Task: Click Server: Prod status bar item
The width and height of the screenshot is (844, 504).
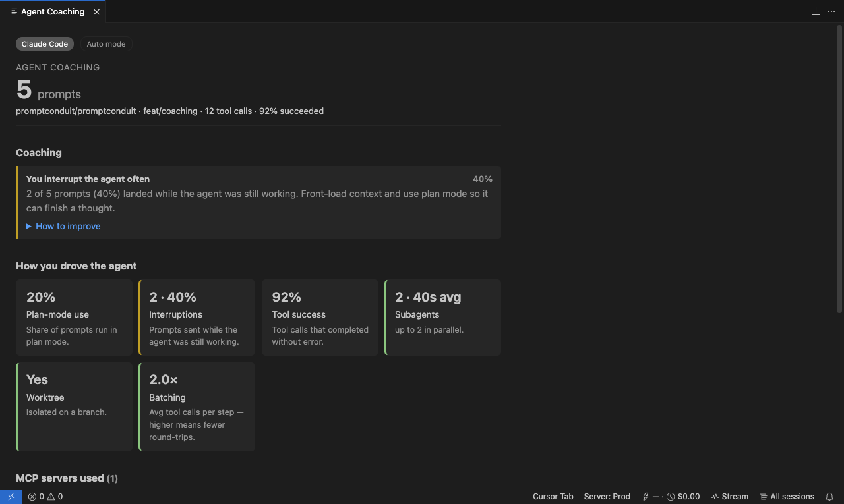Action: (x=607, y=497)
